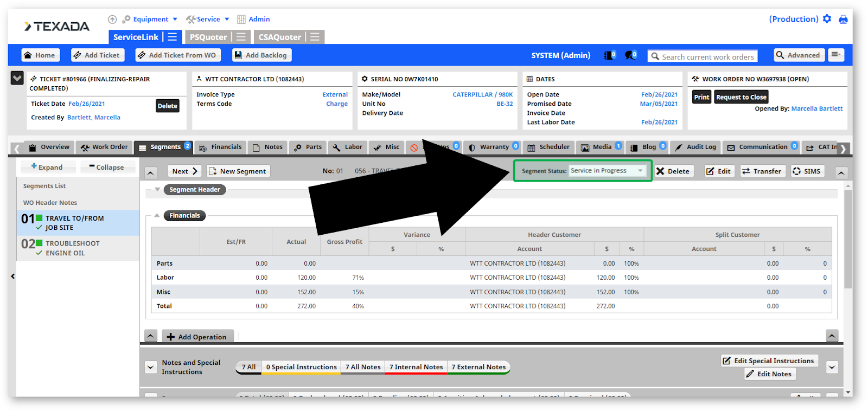Click the up-arrow circle icon beside Equipment

point(112,20)
